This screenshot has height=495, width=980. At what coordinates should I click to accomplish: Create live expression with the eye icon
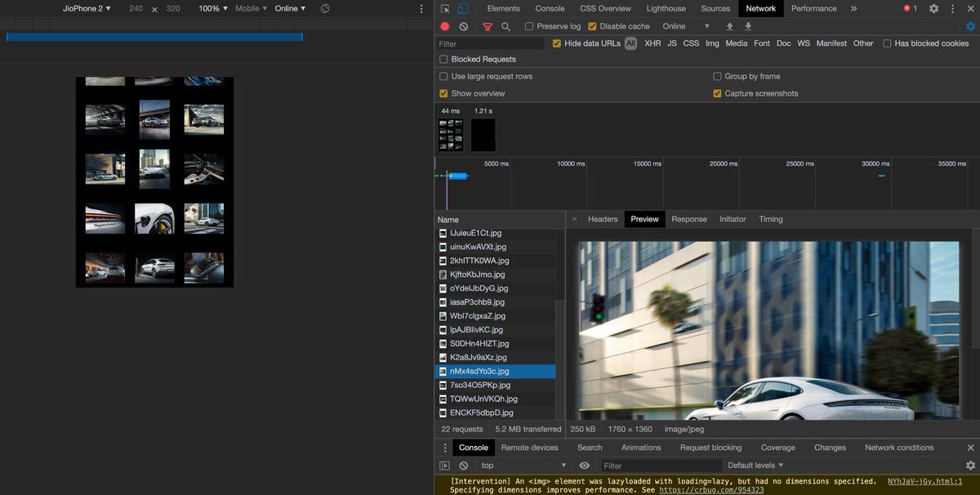tap(584, 466)
